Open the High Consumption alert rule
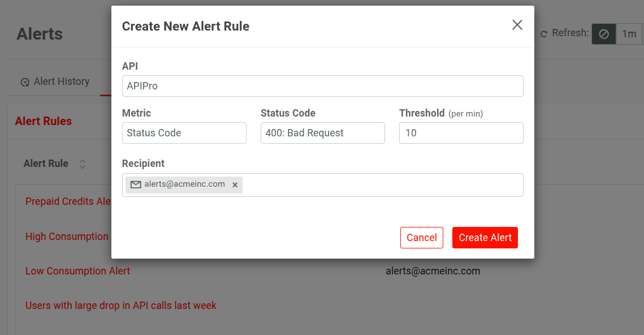Image resolution: width=644 pixels, height=335 pixels. [x=67, y=237]
